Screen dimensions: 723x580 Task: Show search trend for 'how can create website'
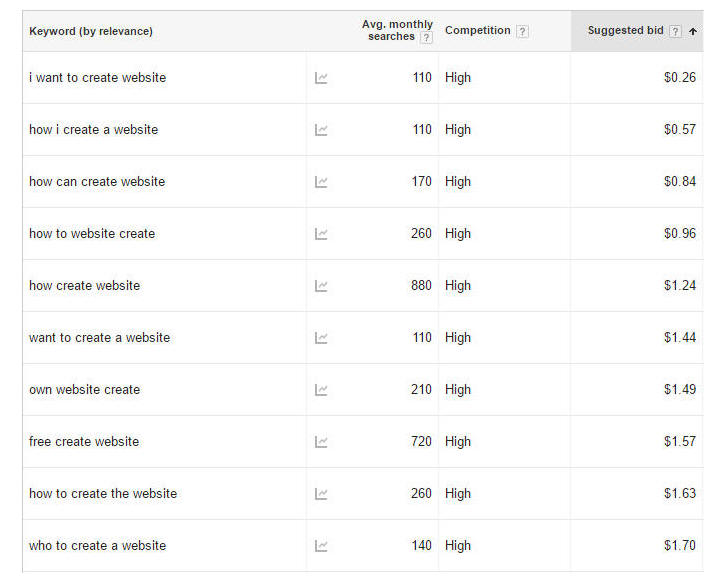(321, 182)
